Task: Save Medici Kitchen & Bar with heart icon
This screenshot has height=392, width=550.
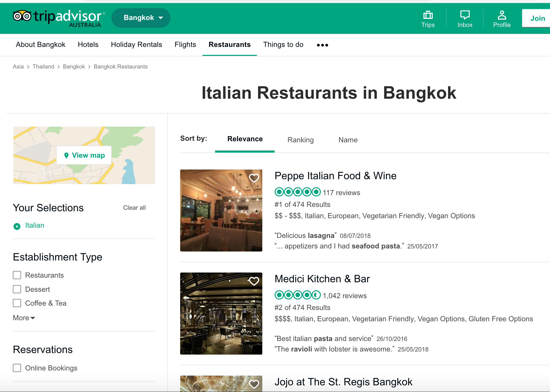Action: tap(254, 281)
